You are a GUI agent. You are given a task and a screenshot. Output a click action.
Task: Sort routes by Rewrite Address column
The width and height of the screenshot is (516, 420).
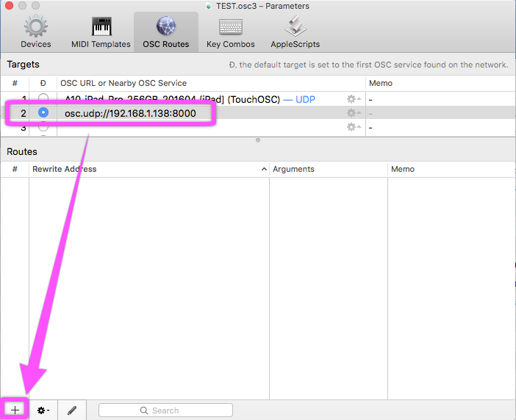point(147,169)
